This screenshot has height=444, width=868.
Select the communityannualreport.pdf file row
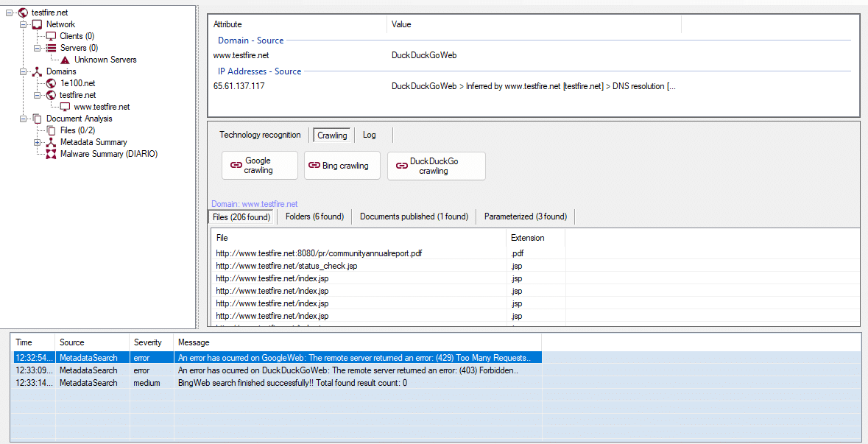tap(319, 253)
